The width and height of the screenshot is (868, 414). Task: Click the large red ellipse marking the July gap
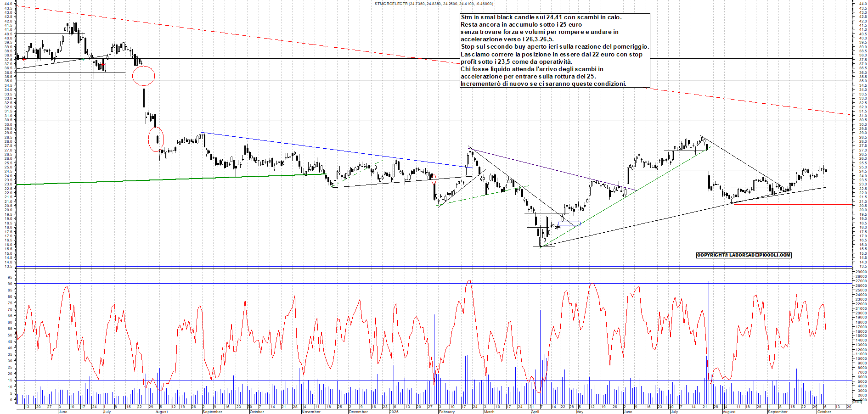click(x=143, y=76)
